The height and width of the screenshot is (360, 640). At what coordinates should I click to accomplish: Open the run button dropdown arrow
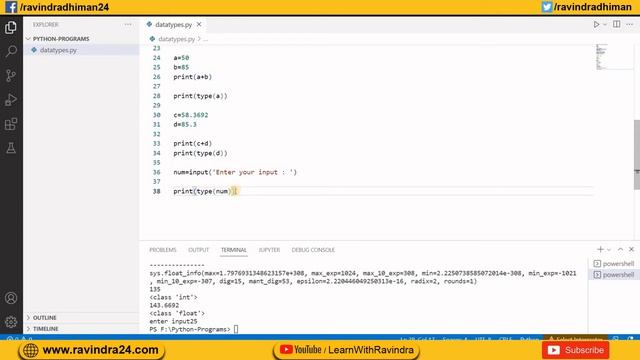coord(605,24)
